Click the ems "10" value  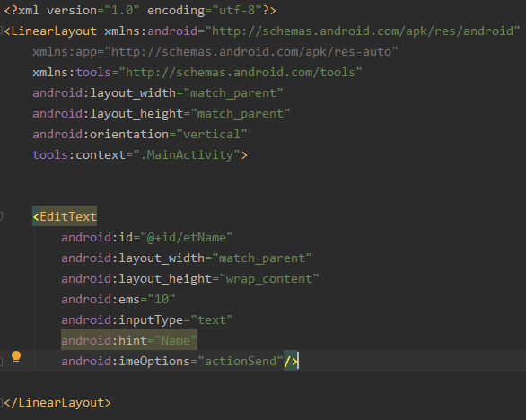162,299
